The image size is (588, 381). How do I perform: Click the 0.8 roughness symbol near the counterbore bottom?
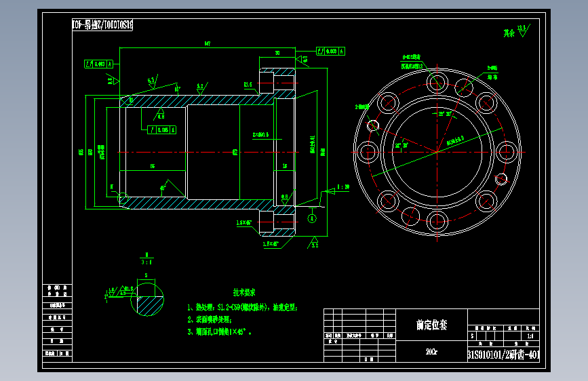point(286,199)
